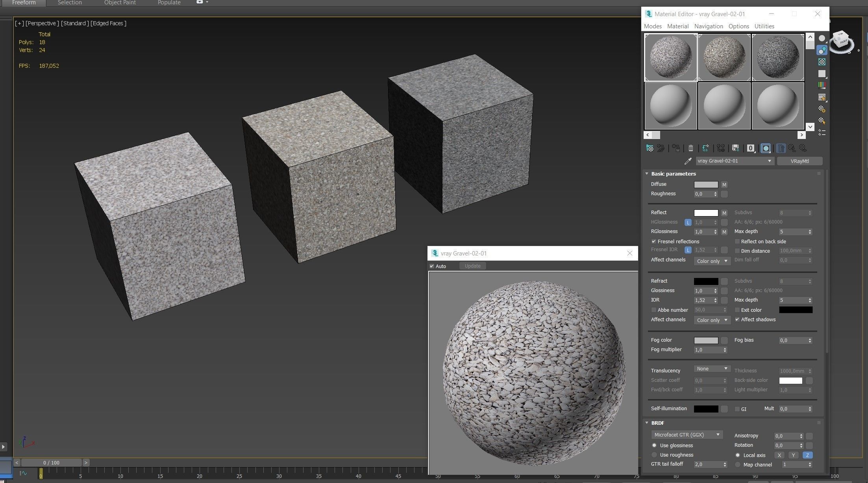This screenshot has height=483, width=868.
Task: Select the Use roughness radio button
Action: [654, 455]
